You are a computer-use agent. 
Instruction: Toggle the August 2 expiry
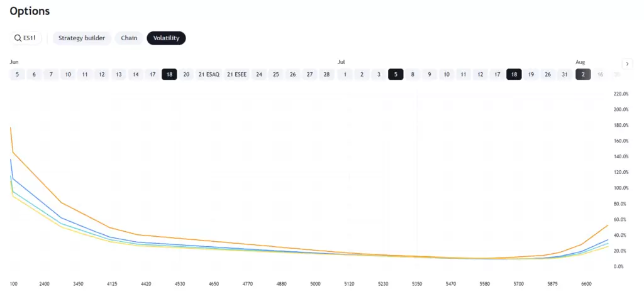(x=583, y=74)
